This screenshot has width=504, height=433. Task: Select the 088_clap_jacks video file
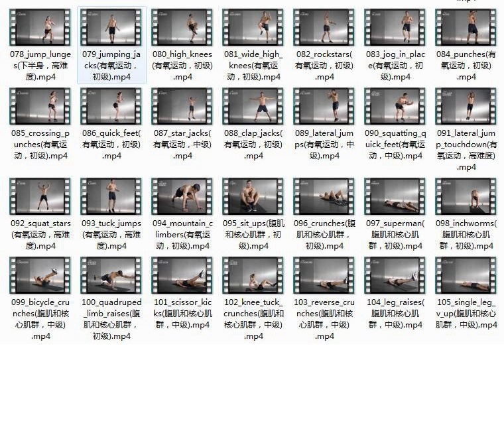pos(253,107)
